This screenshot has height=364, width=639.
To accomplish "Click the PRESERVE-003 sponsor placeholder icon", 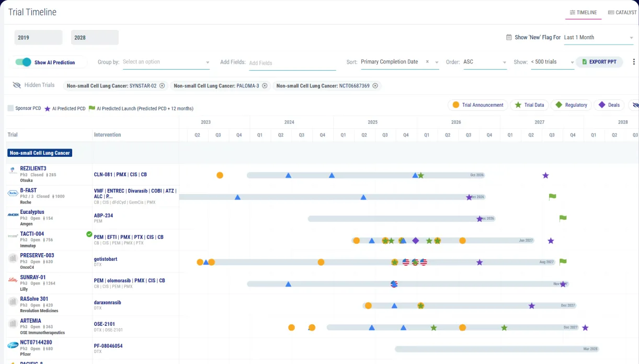I will point(13,258).
